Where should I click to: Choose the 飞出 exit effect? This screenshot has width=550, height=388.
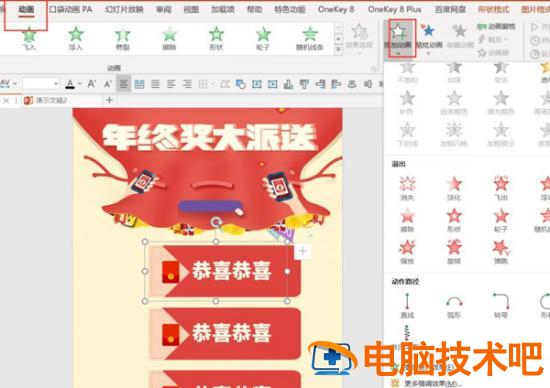501,188
